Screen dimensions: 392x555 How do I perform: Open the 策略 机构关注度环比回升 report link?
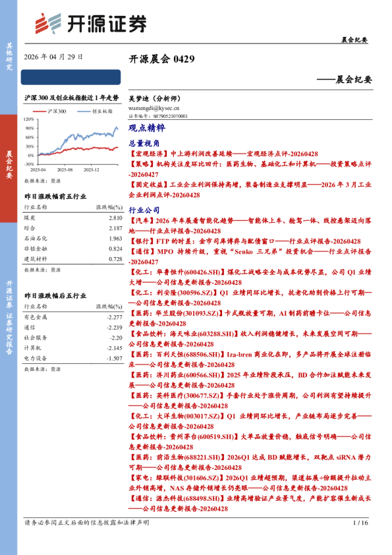[250, 169]
